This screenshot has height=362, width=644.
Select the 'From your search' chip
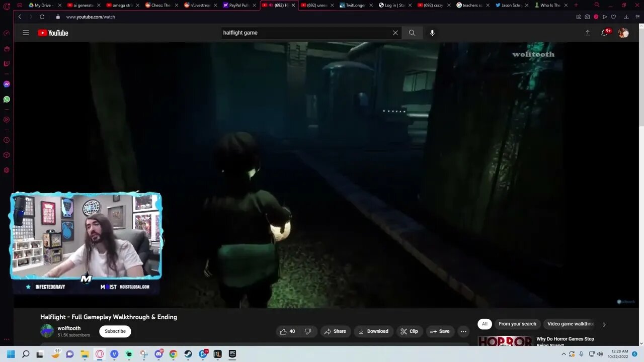pos(517,324)
